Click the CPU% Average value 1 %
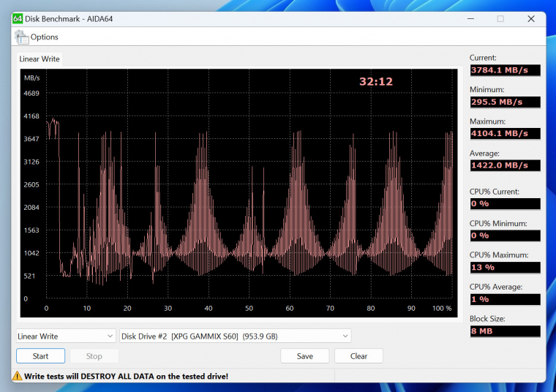 coord(506,299)
